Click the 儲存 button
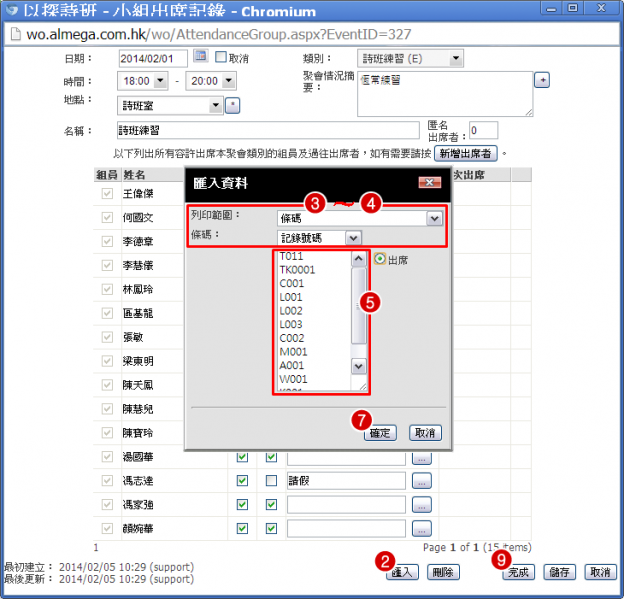The image size is (624, 599). (559, 572)
